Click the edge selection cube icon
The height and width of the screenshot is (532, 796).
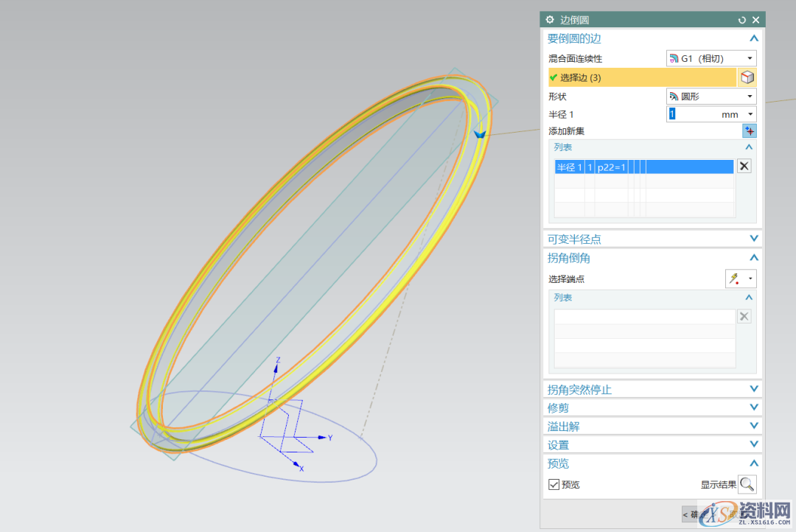pos(747,77)
